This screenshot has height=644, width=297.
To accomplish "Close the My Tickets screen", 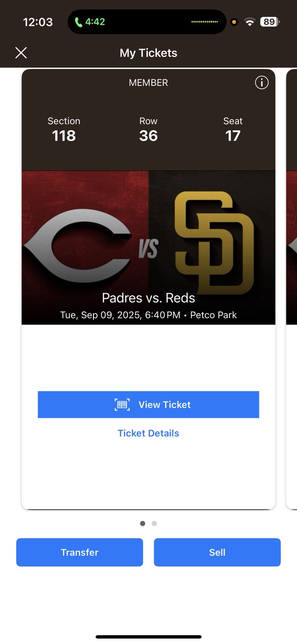I will coord(21,53).
